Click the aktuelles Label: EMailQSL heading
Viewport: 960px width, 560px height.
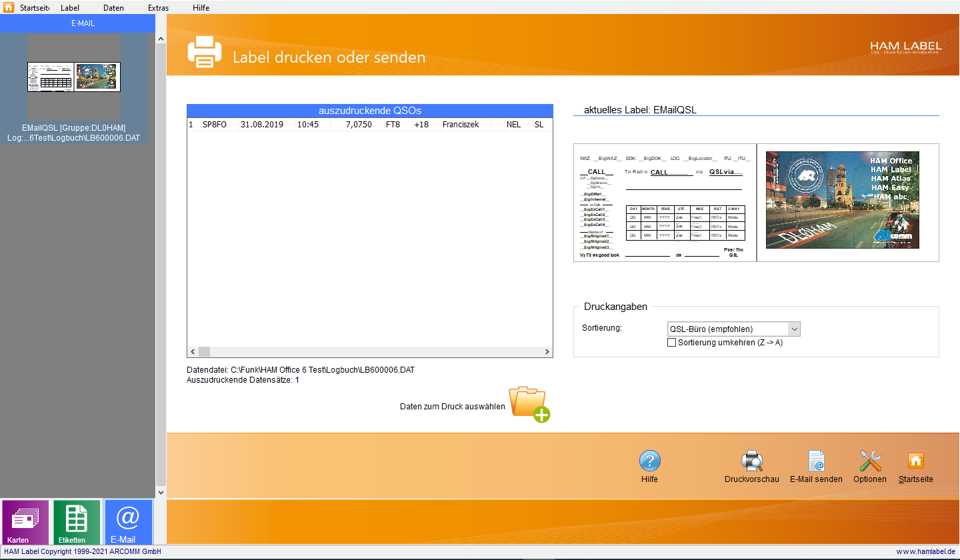640,110
